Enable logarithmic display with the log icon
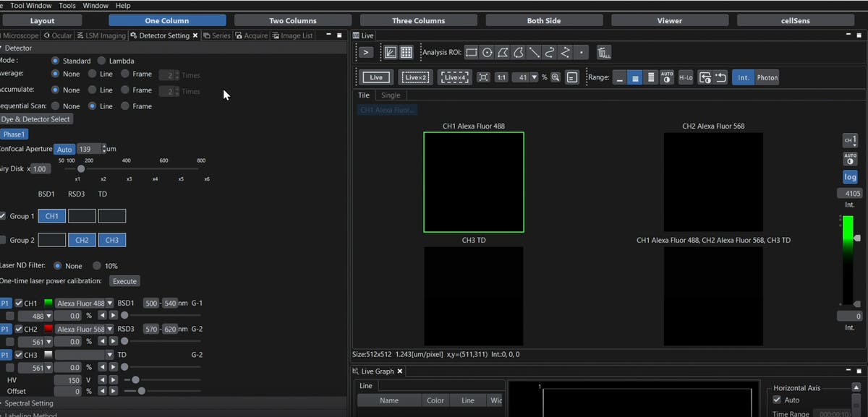The width and height of the screenshot is (868, 417). (850, 176)
